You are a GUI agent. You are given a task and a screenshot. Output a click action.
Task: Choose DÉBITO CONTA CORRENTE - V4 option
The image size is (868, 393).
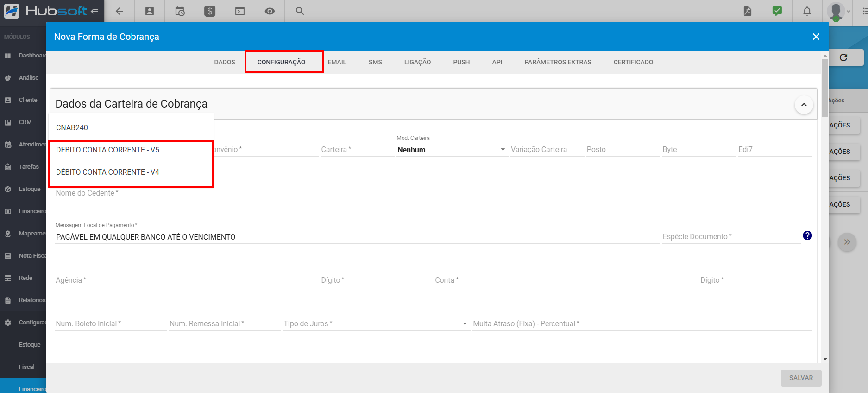tap(131, 172)
